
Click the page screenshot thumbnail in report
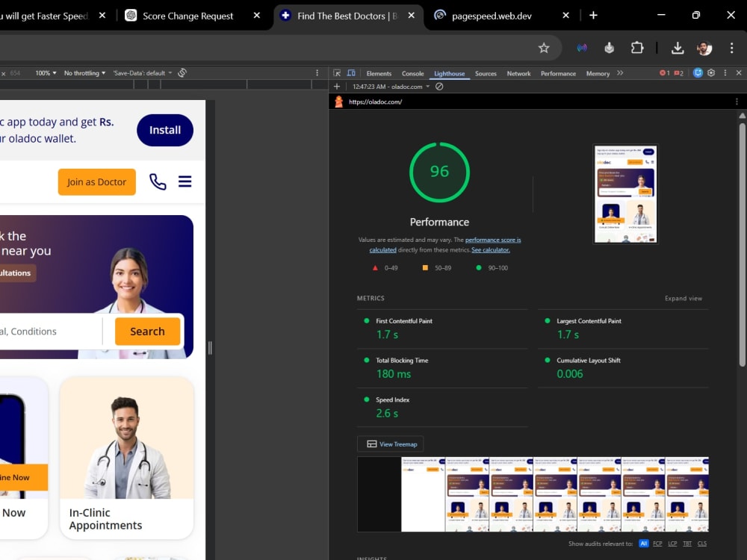625,194
